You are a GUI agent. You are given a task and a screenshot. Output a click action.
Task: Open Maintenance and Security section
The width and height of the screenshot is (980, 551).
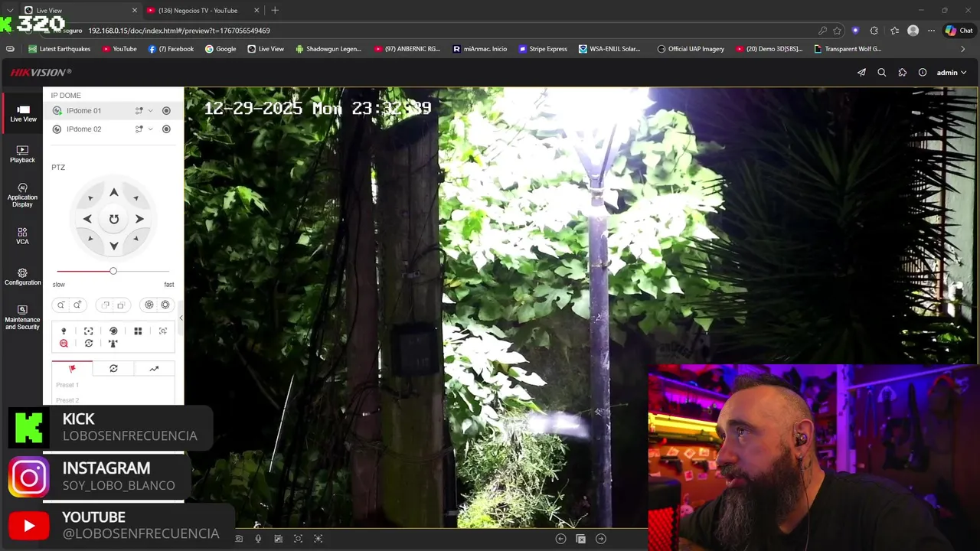point(22,318)
